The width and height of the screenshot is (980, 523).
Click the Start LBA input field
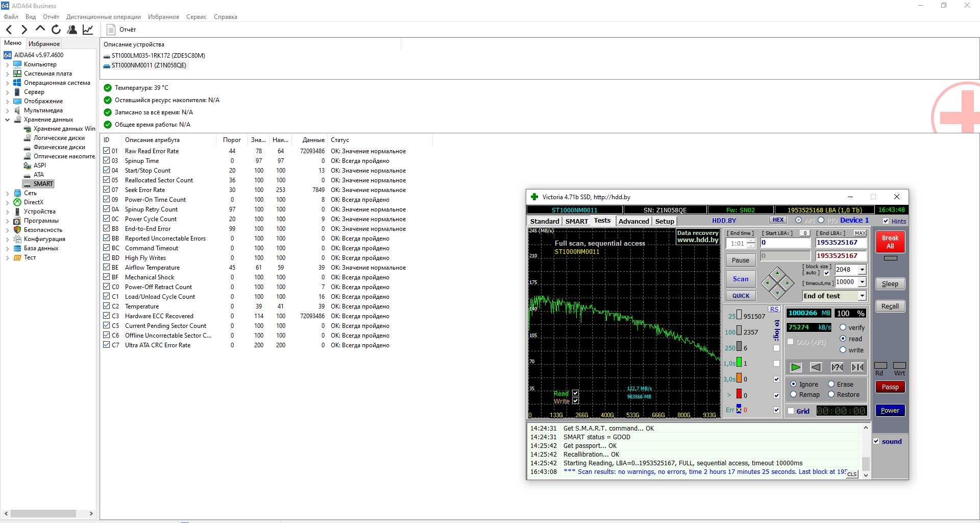[786, 243]
